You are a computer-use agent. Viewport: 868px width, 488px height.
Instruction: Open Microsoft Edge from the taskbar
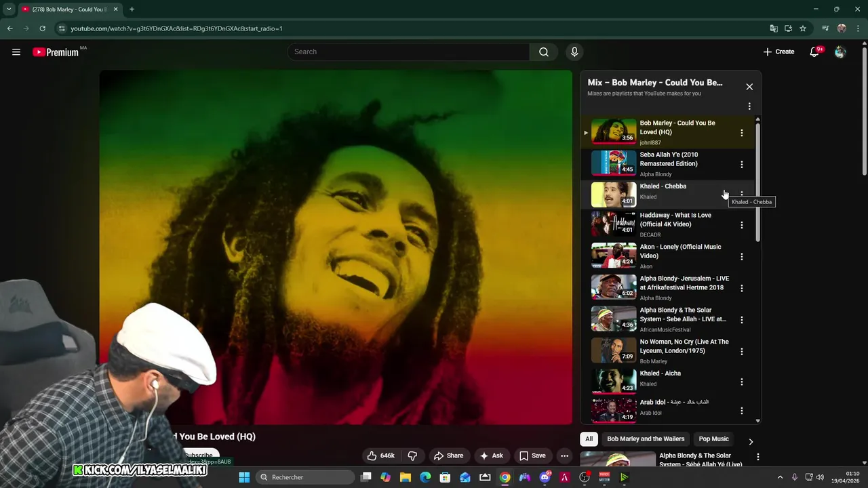(x=425, y=477)
